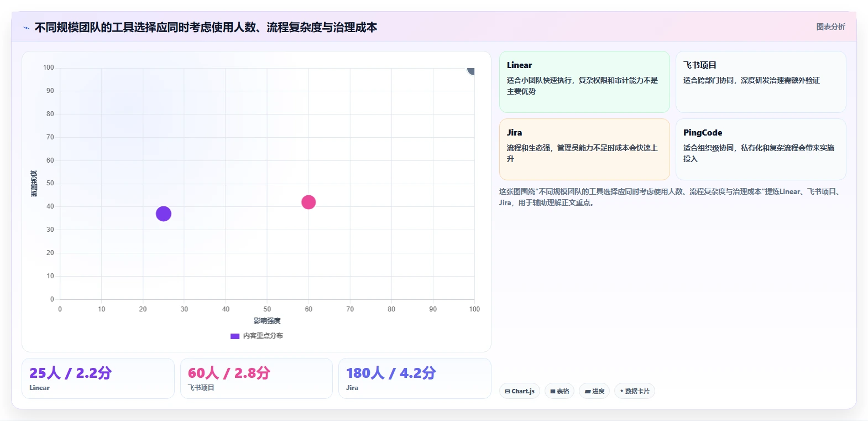
Task: Click the 内容重点分布 legend label
Action: 263,336
